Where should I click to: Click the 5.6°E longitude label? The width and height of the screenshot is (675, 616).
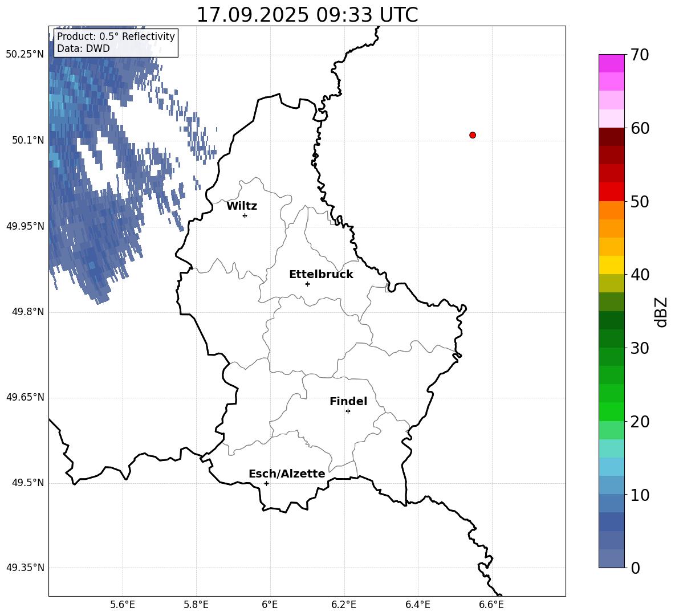pyautogui.click(x=122, y=605)
